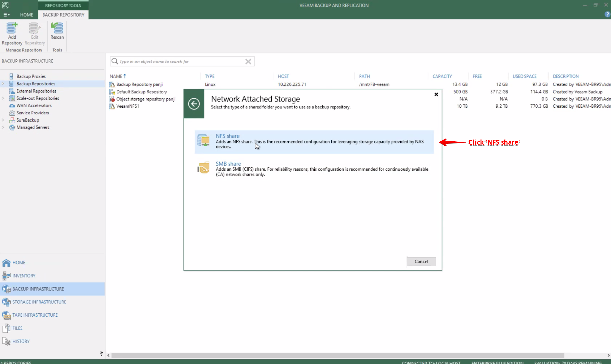Click the Rescan tool icon
The width and height of the screenshot is (611, 364).
(x=57, y=28)
